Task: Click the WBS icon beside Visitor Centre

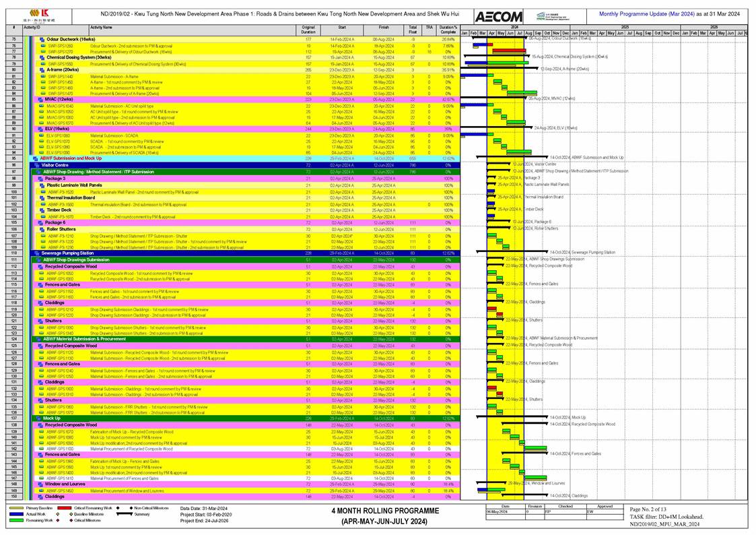Action: (36, 165)
